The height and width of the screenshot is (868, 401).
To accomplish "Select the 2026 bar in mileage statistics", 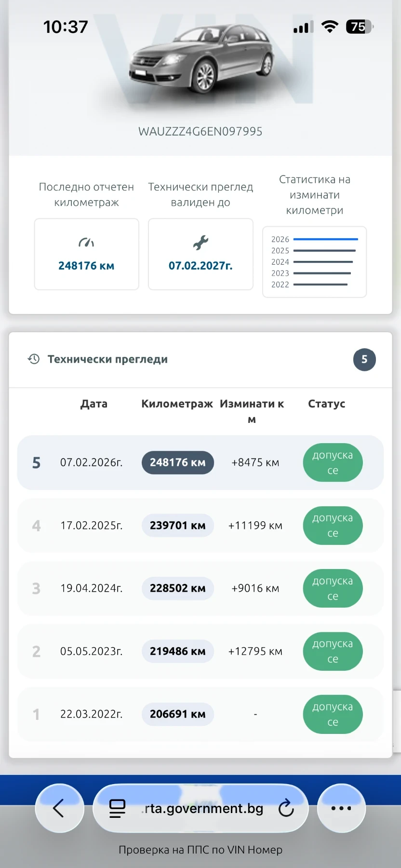I will pyautogui.click(x=325, y=239).
